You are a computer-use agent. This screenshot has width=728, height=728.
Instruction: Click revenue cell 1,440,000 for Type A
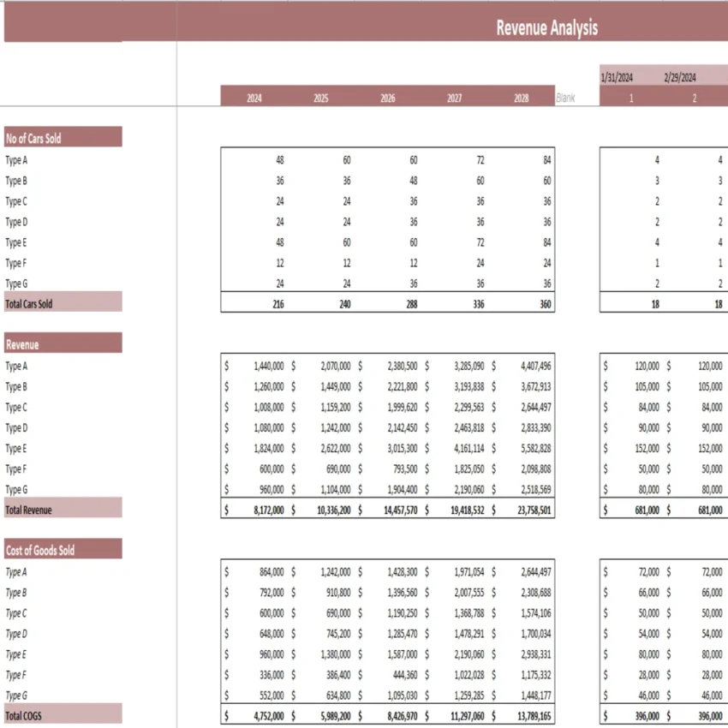point(269,367)
